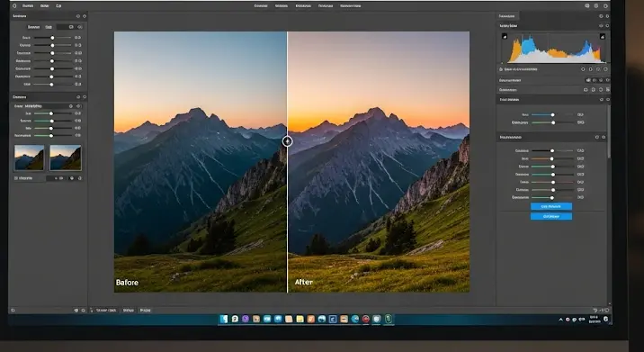Image resolution: width=644 pixels, height=352 pixels.
Task: Select the first preview thumbnail in left panel
Action: pos(29,158)
